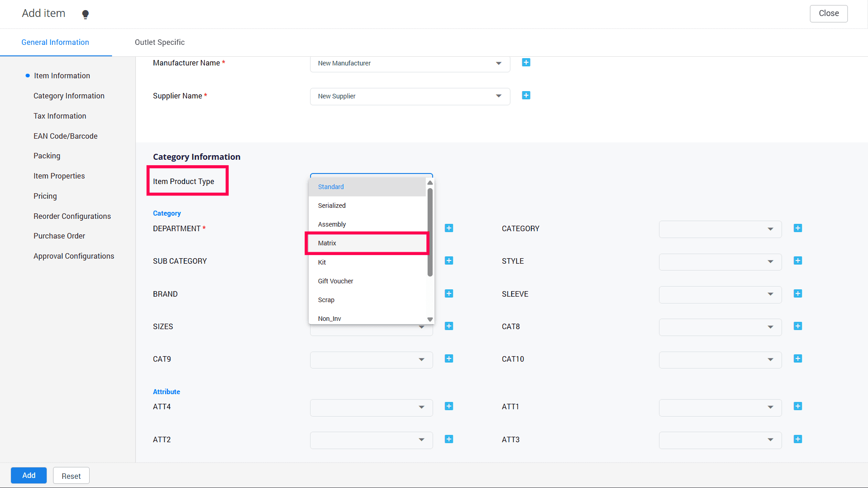The height and width of the screenshot is (488, 868).
Task: Expand the ATT1 dropdown
Action: [x=720, y=407]
